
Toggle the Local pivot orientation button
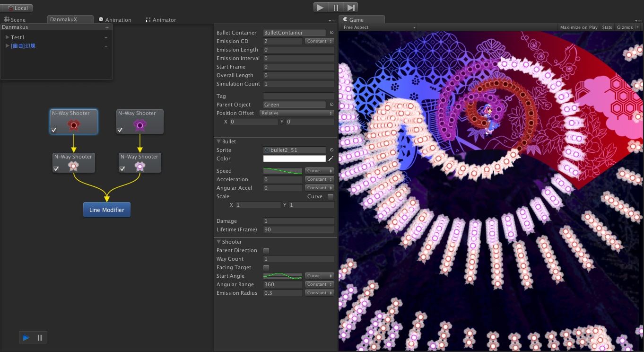[17, 8]
